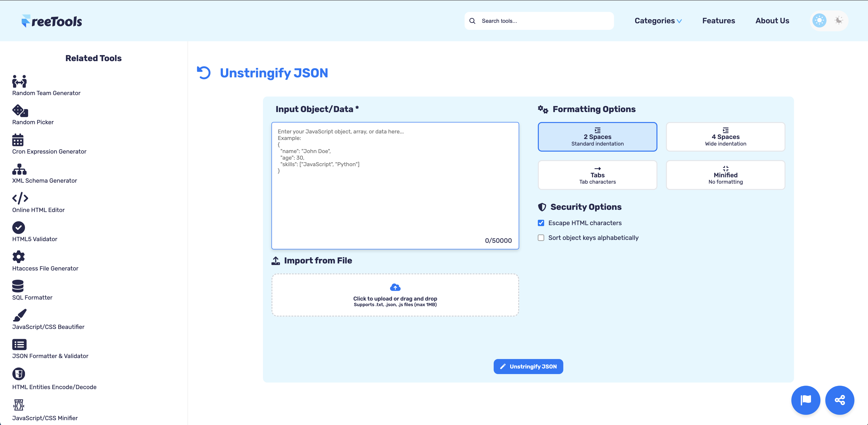Click the flag report icon at bottom right

coord(806,400)
